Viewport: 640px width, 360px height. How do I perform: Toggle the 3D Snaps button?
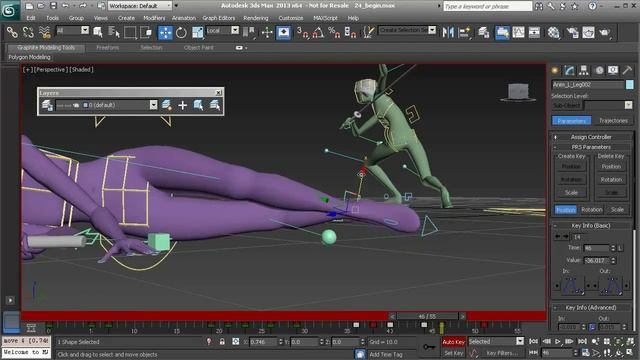click(302, 32)
